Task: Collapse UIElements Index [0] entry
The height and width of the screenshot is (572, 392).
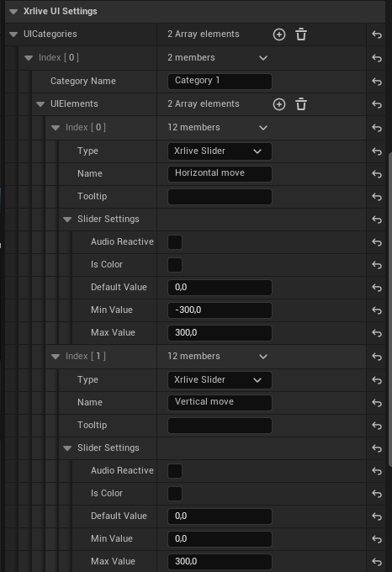Action: 56,128
